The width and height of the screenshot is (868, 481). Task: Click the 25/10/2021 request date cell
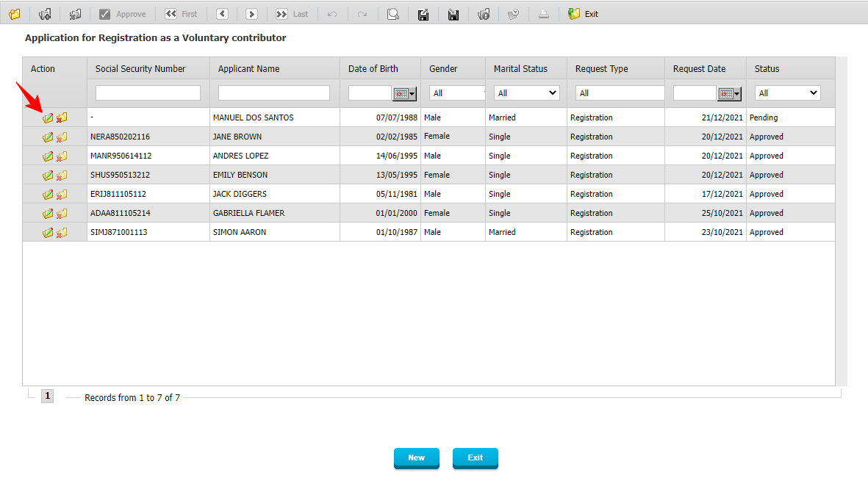point(706,213)
